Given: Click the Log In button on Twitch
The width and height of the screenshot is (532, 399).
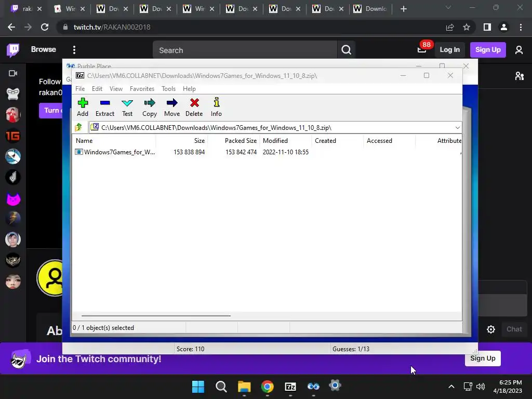Looking at the screenshot, I should 449,50.
